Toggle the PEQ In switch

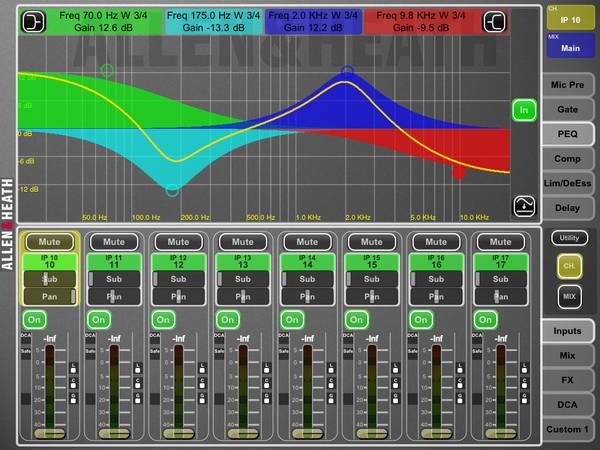tap(521, 110)
